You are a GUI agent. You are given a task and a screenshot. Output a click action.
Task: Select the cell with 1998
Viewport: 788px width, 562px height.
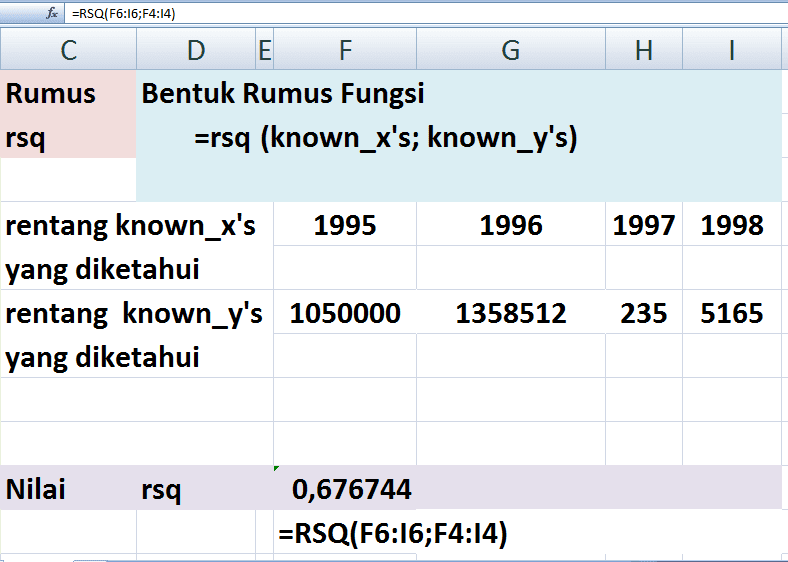point(732,225)
